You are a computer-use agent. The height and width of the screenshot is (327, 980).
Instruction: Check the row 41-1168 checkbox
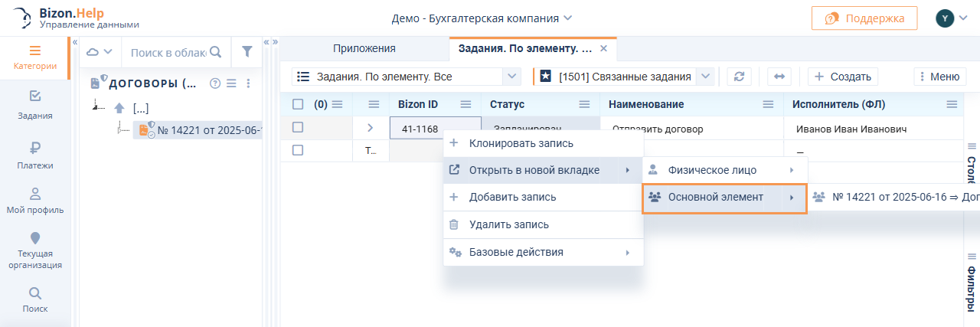(x=298, y=128)
